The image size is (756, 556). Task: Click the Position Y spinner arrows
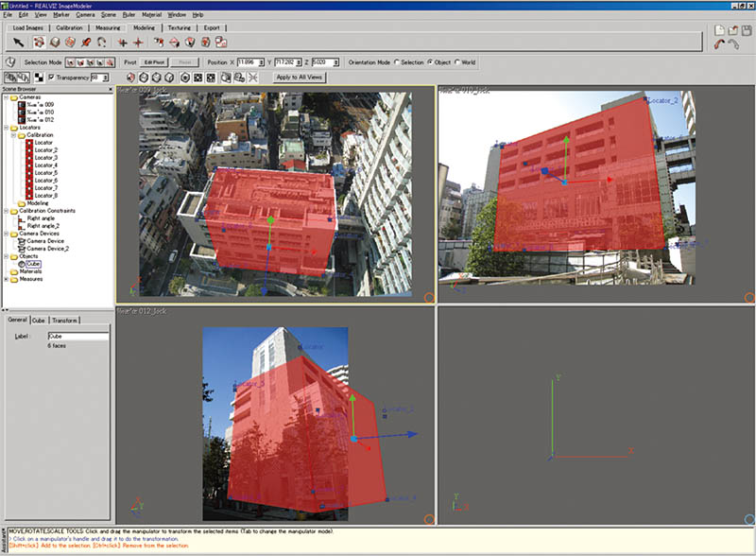pyautogui.click(x=299, y=62)
